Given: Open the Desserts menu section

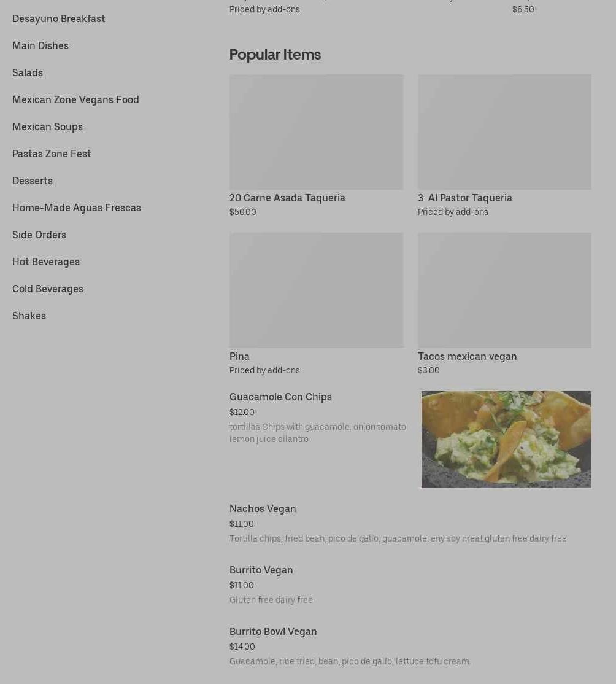Looking at the screenshot, I should click(33, 181).
